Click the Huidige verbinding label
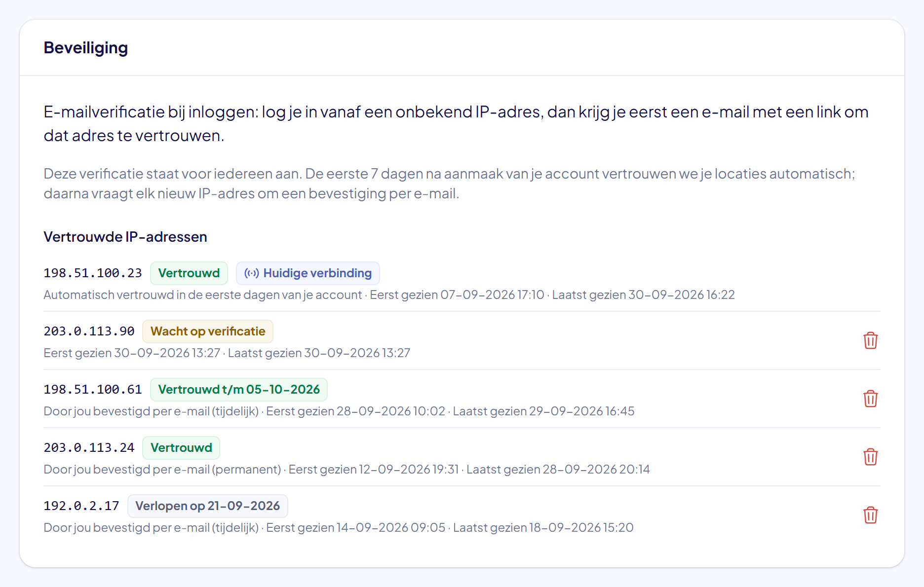Image resolution: width=924 pixels, height=587 pixels. [317, 273]
